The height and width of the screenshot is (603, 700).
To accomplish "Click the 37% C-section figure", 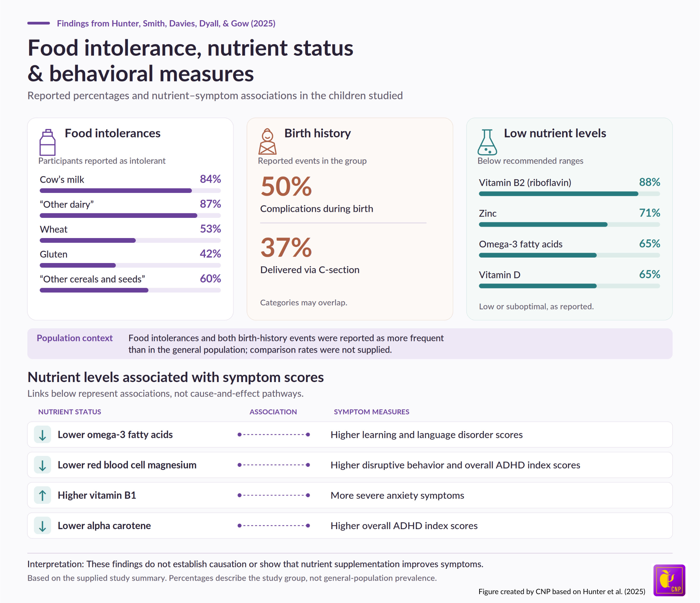I will [x=286, y=248].
